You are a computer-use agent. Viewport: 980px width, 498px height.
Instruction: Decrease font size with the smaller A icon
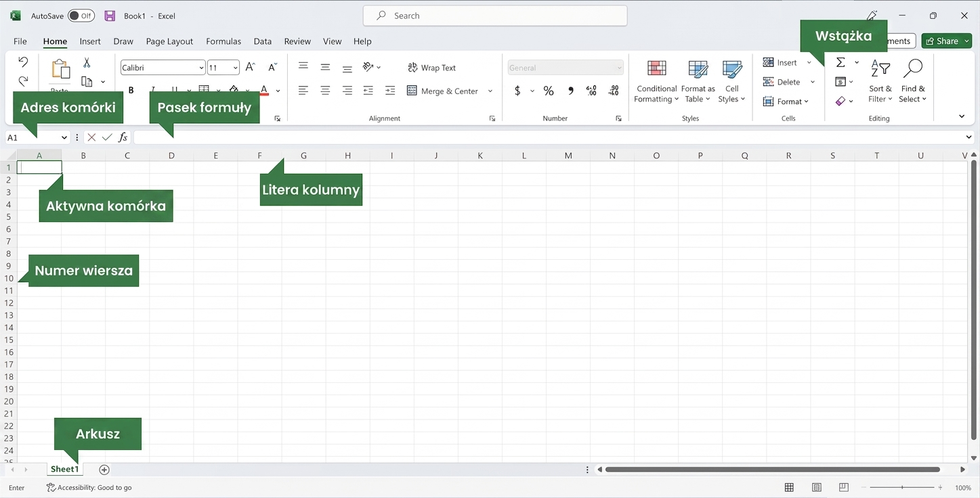pyautogui.click(x=272, y=67)
